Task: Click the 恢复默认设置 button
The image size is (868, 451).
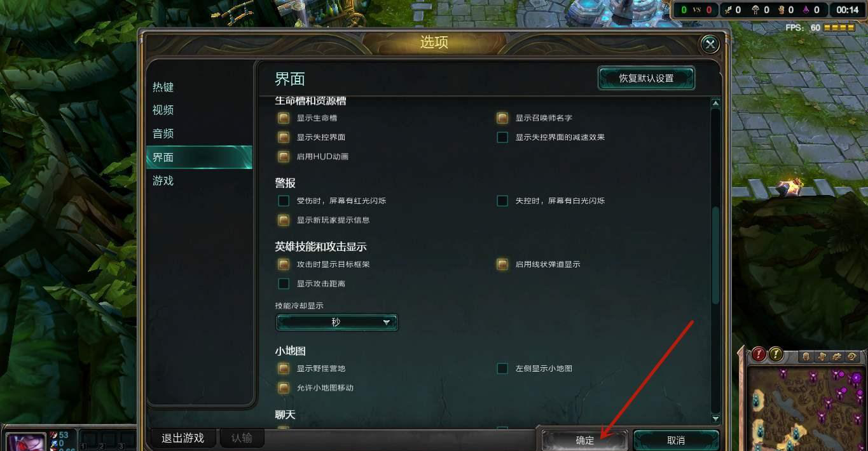Action: [x=646, y=78]
